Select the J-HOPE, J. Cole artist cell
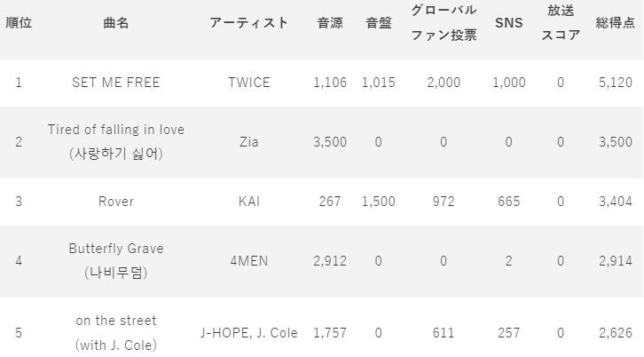Image resolution: width=644 pixels, height=357 pixels. point(249,332)
